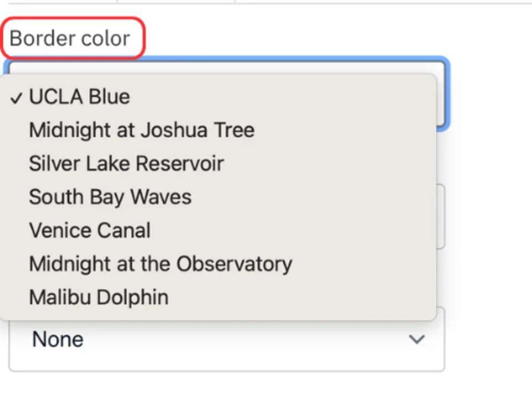Screen dimensions: 532x399
Task: Select UCLA Blue from the color list
Action: click(x=79, y=97)
